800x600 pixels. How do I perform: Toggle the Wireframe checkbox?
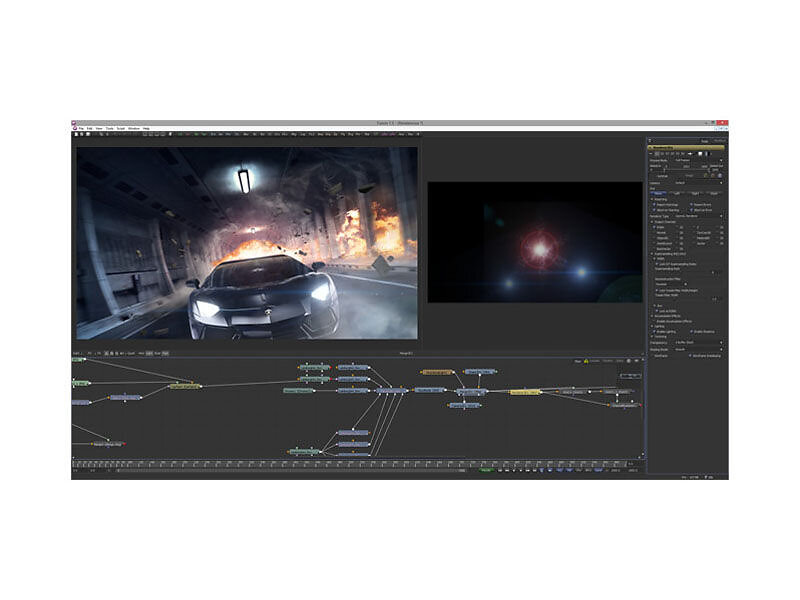click(x=652, y=356)
